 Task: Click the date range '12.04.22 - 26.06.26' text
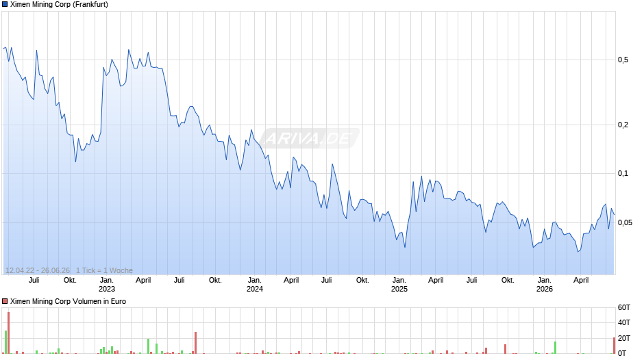pos(38,270)
